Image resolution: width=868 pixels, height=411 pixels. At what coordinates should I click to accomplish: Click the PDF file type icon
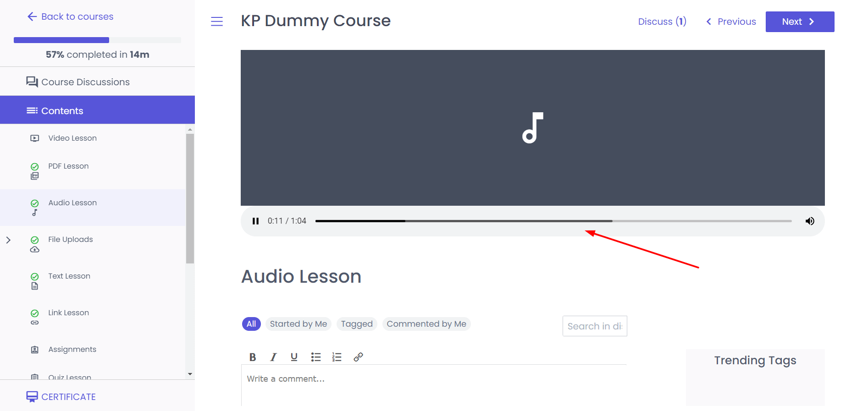[x=35, y=176]
